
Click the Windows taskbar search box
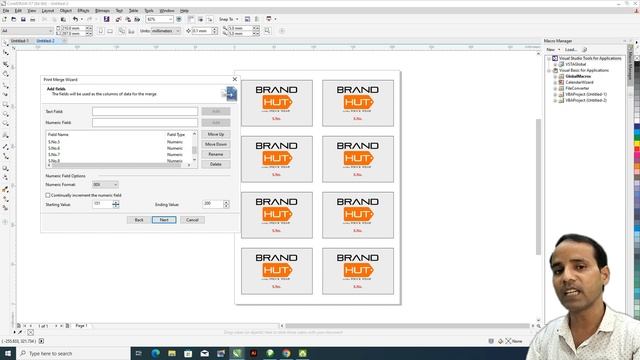(73, 353)
